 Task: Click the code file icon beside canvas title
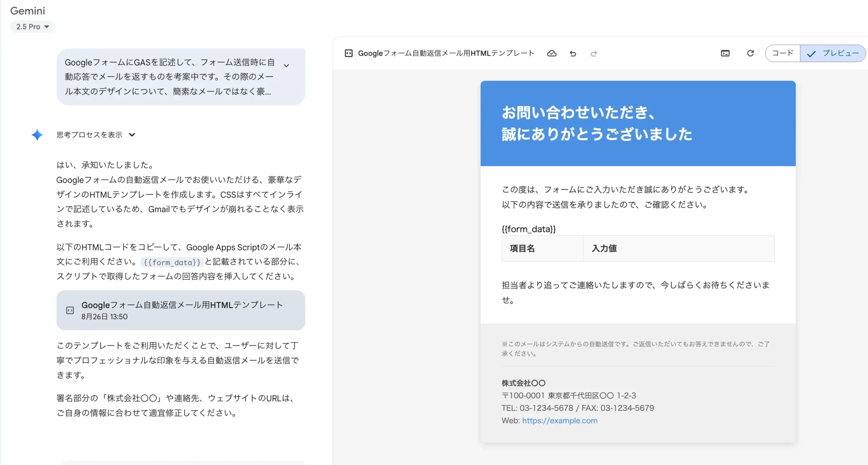[x=349, y=53]
